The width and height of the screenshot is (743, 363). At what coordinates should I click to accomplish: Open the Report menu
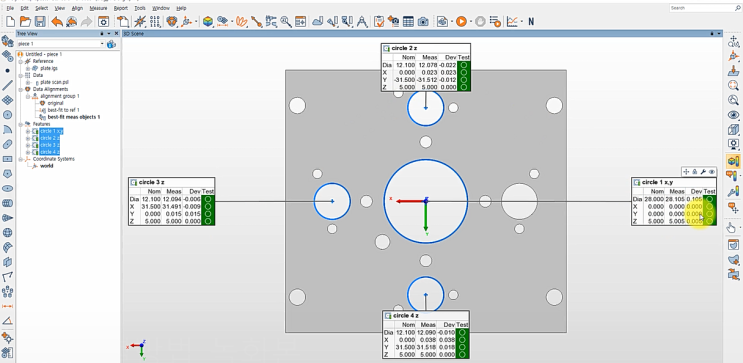pyautogui.click(x=121, y=8)
